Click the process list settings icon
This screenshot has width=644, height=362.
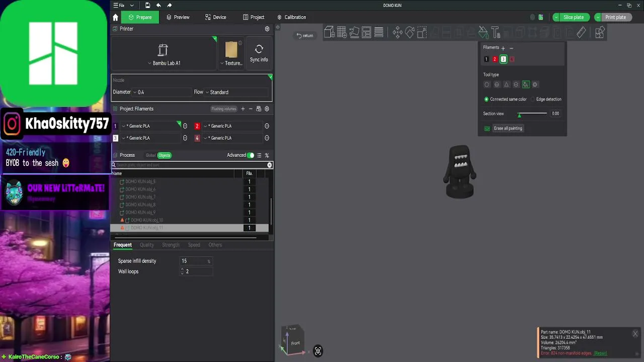pos(259,155)
